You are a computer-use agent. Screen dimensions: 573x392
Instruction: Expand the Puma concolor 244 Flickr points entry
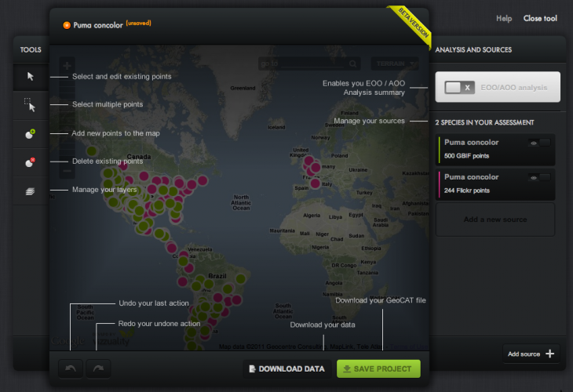pyautogui.click(x=479, y=183)
